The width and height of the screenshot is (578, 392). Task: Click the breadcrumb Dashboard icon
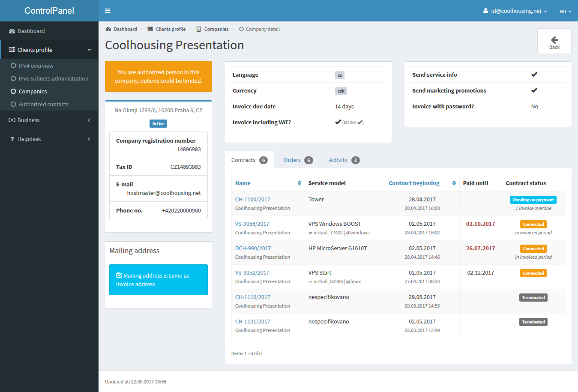pos(108,29)
